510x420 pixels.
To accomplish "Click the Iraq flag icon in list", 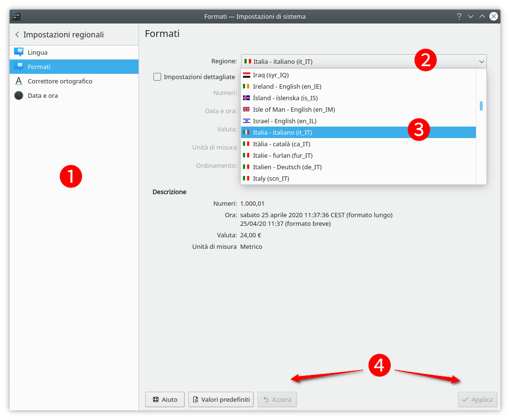I will pos(247,75).
